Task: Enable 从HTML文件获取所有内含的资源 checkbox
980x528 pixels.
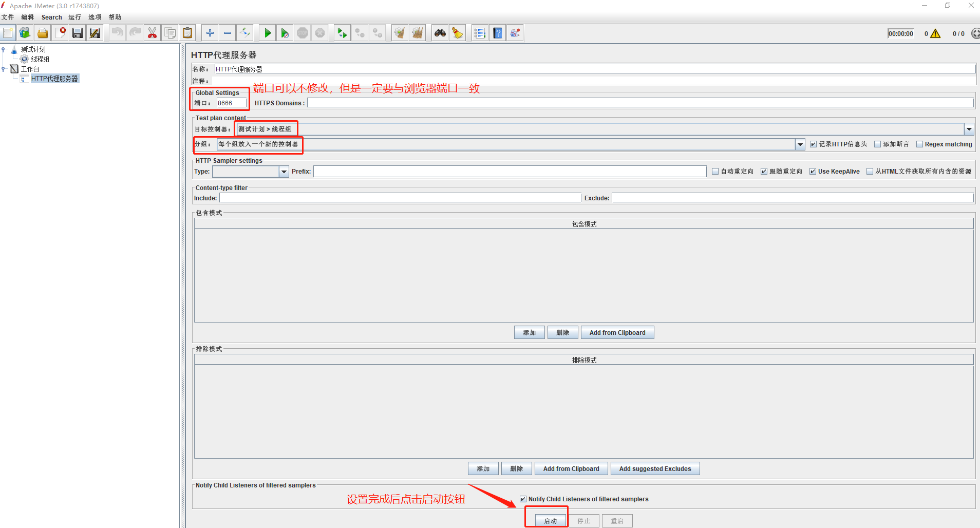Action: pos(870,172)
